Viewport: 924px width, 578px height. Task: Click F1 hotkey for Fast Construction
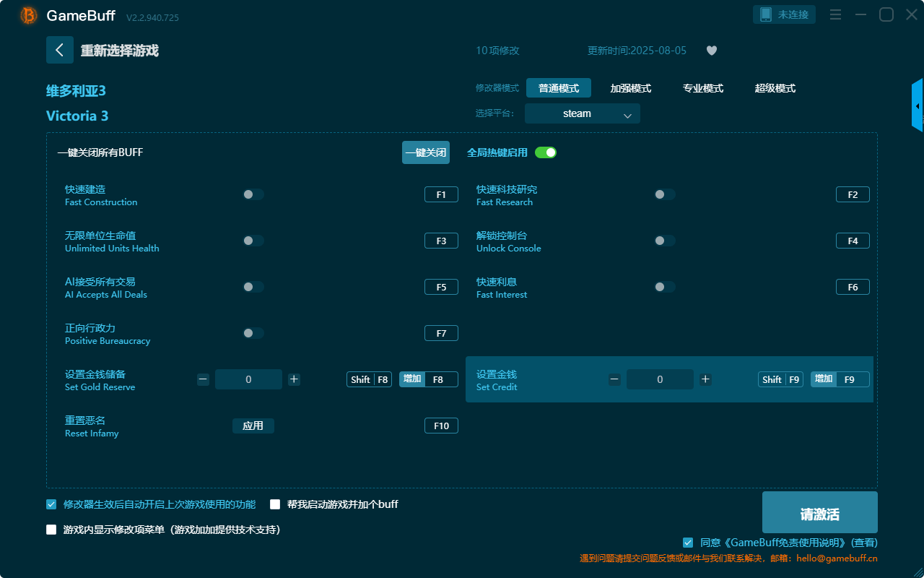click(x=441, y=194)
